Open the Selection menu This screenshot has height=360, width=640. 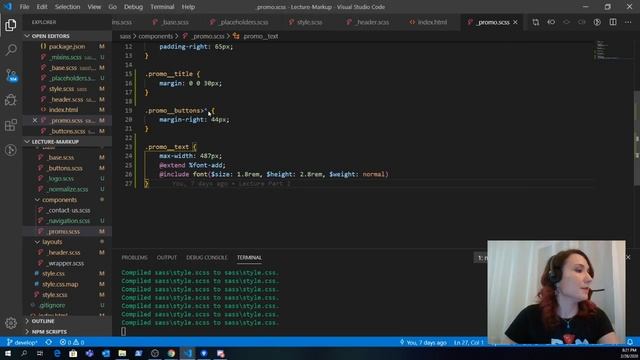pos(67,7)
